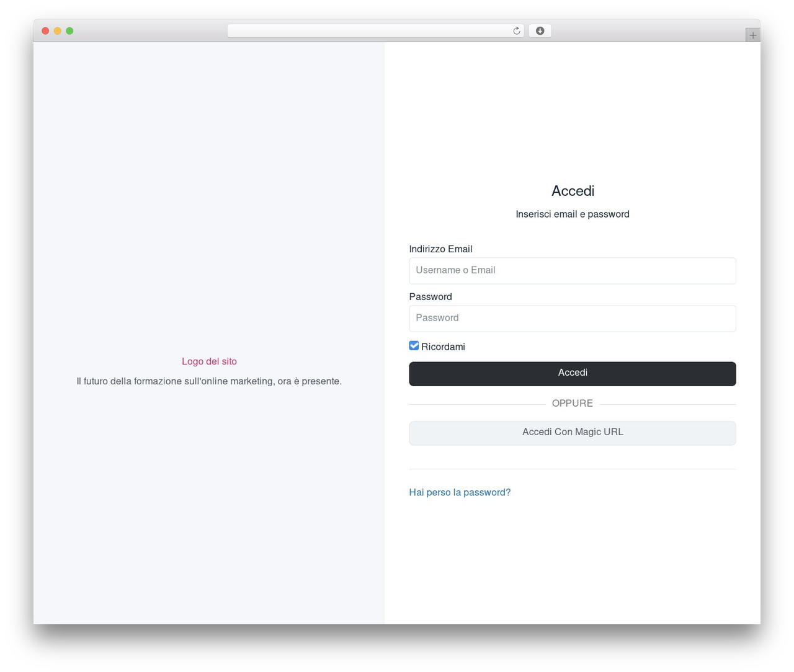Focus the Password input field

[573, 319]
